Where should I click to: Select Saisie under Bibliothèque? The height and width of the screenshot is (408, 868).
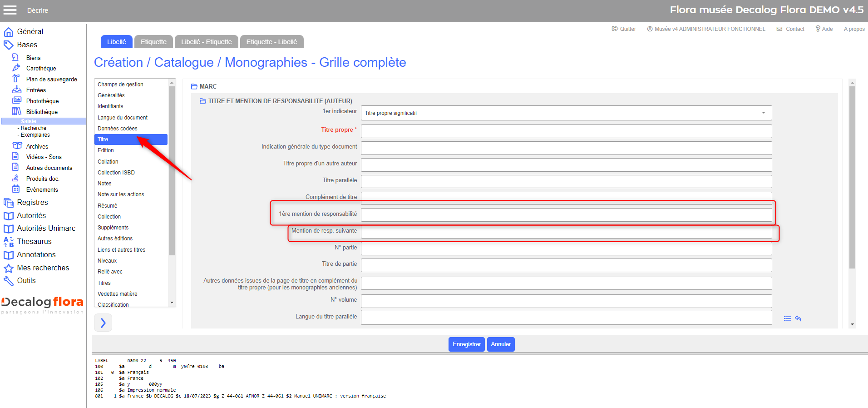click(x=44, y=121)
